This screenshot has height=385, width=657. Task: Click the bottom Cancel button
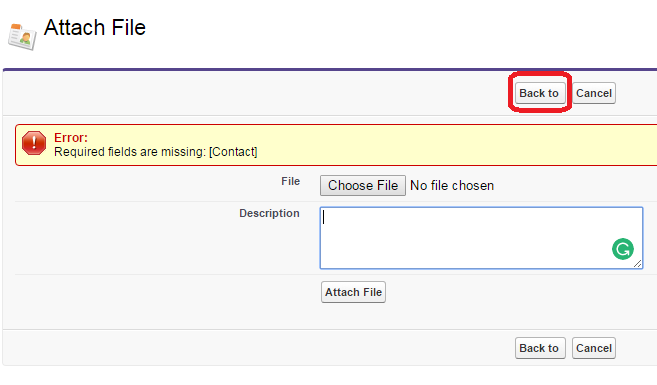[x=594, y=348]
